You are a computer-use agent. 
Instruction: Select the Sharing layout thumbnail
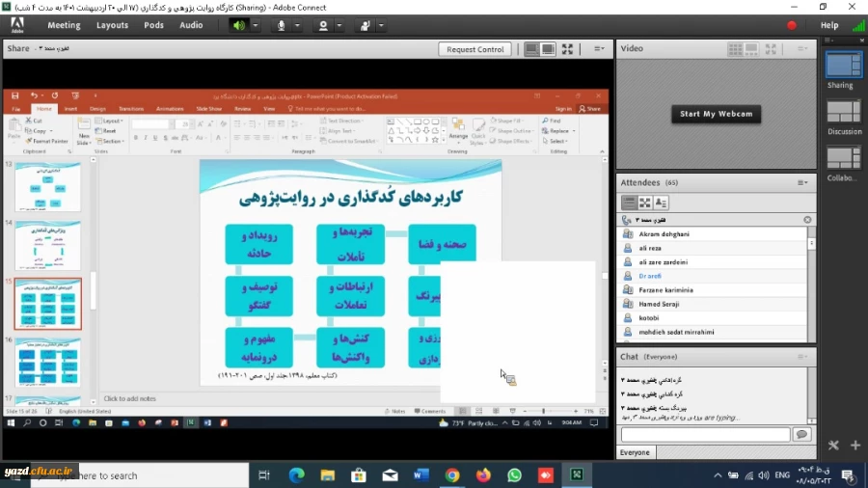[843, 66]
